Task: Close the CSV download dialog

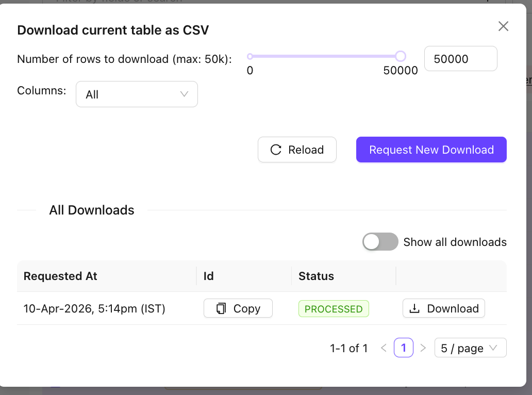Action: 503,26
